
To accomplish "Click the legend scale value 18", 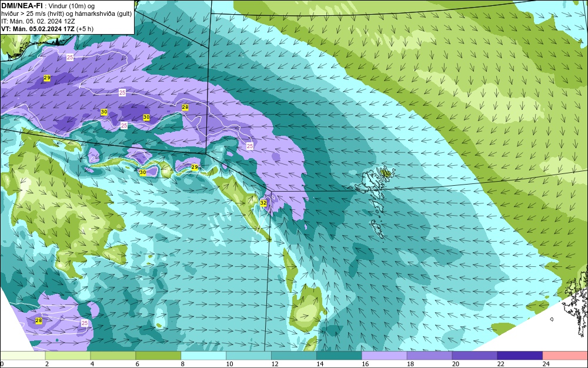I will 410,364.
